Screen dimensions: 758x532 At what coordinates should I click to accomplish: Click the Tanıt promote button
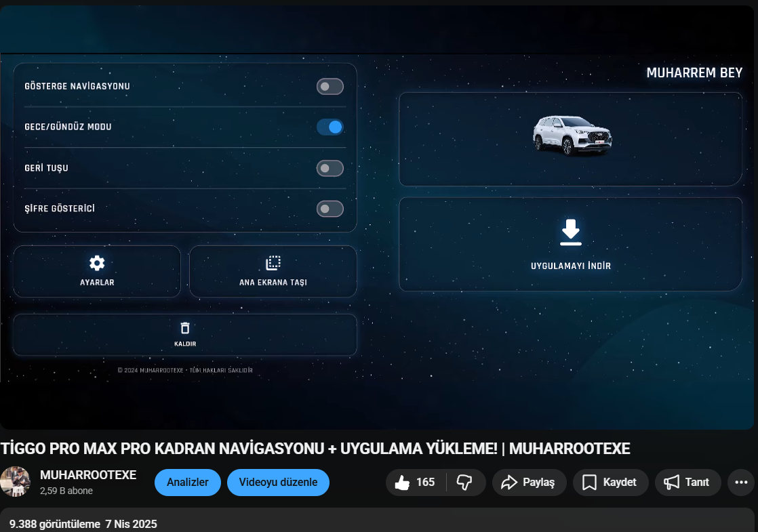tap(688, 483)
